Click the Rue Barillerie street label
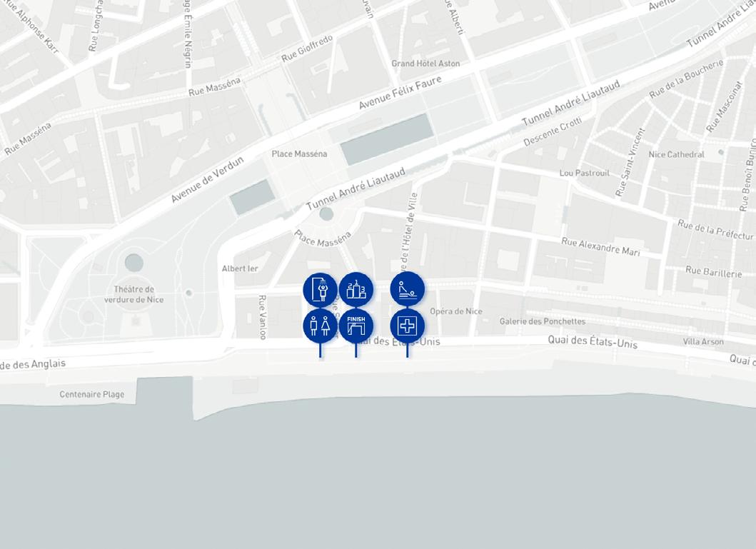 pyautogui.click(x=714, y=272)
